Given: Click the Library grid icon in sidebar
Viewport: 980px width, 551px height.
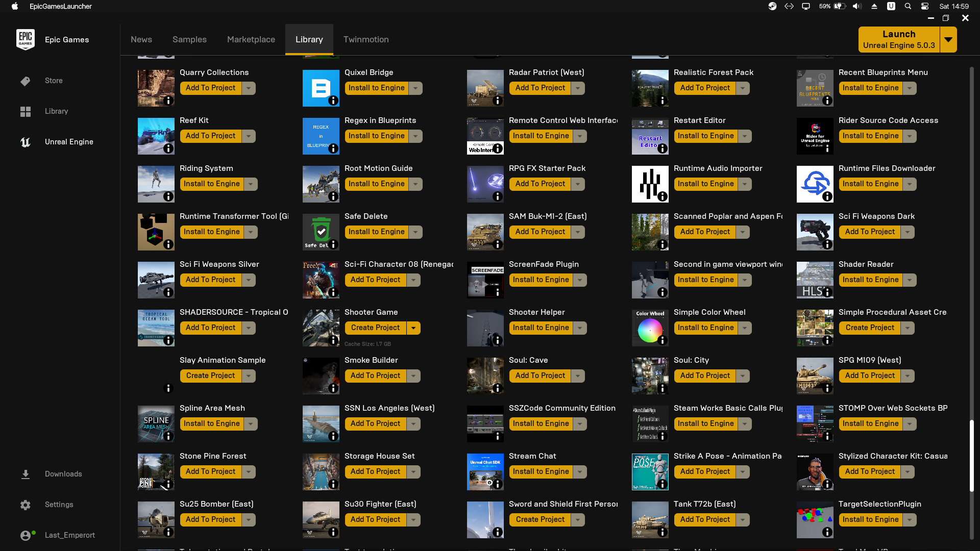Looking at the screenshot, I should [x=26, y=111].
